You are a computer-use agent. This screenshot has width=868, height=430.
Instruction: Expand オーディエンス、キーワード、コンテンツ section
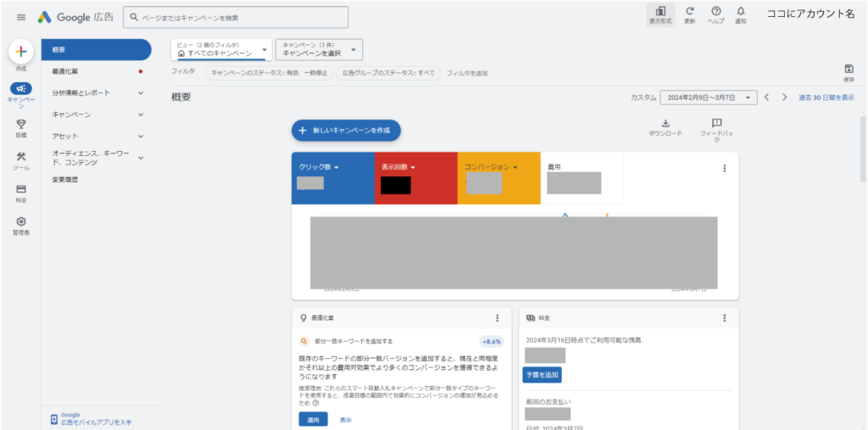click(x=141, y=158)
